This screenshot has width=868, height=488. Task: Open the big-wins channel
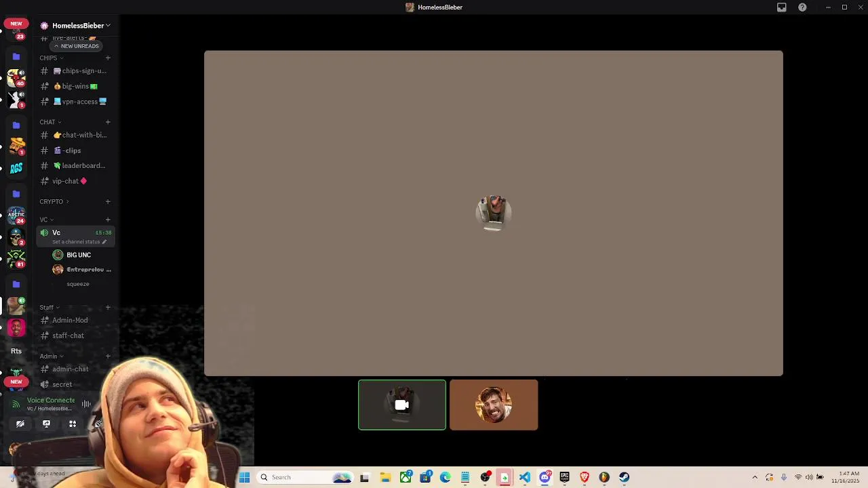click(75, 86)
